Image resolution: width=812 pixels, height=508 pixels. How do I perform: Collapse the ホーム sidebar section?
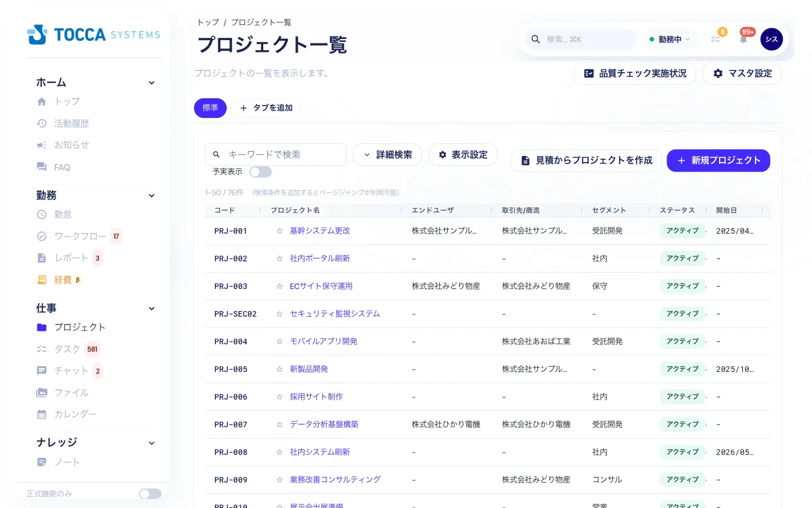tap(152, 83)
